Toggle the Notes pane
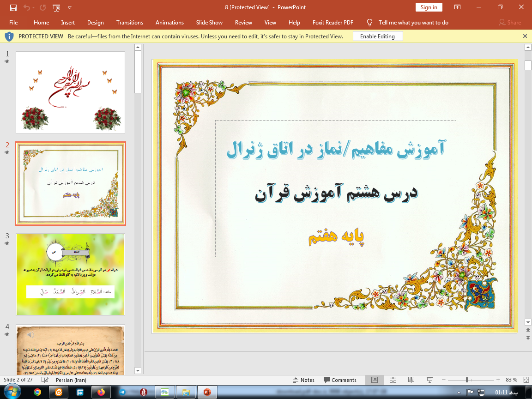This screenshot has width=532, height=399. point(304,380)
